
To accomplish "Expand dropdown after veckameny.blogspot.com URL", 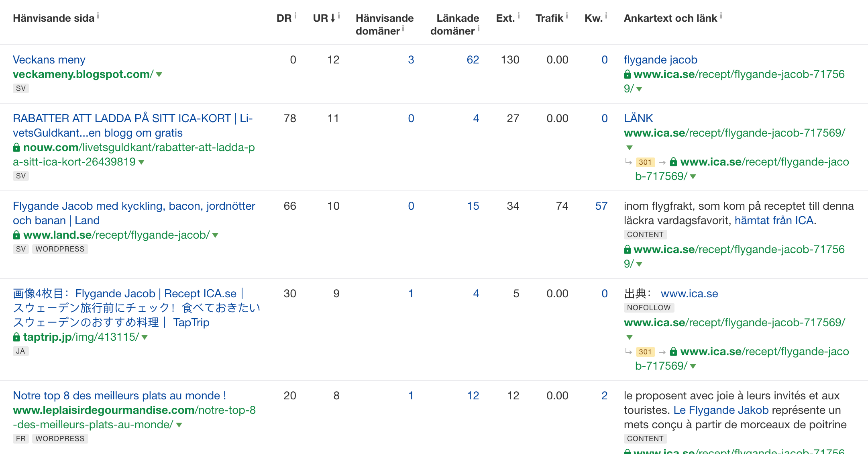I will (159, 75).
